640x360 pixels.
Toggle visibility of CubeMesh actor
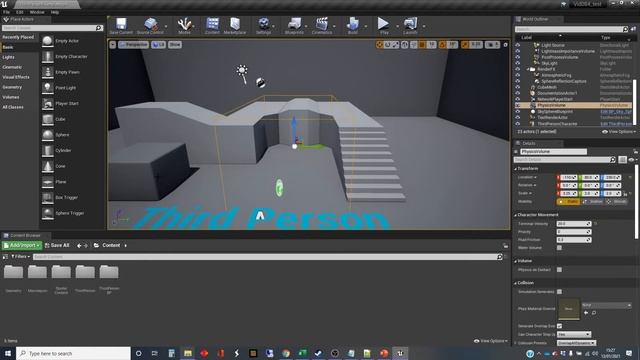[518, 87]
